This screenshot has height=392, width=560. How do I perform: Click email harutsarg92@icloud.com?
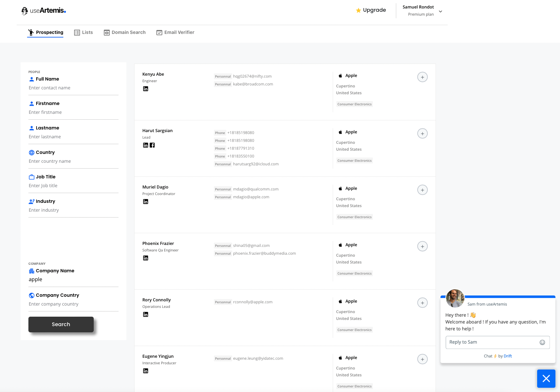[x=256, y=164]
